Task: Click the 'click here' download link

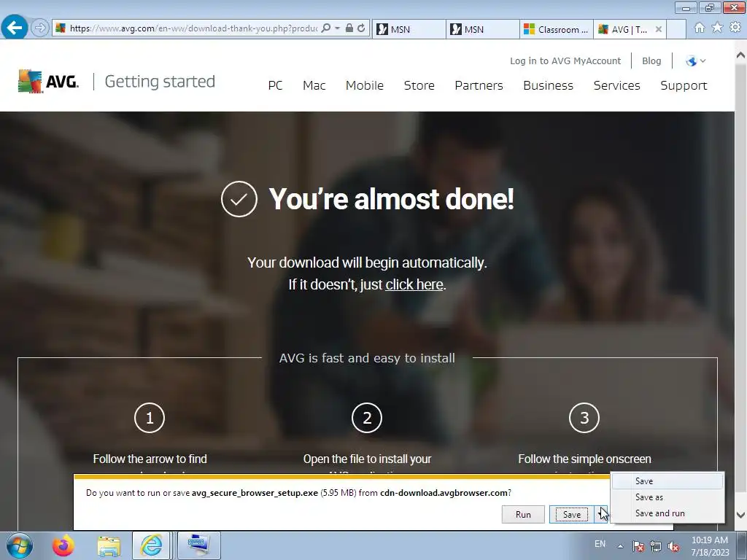Action: (414, 284)
